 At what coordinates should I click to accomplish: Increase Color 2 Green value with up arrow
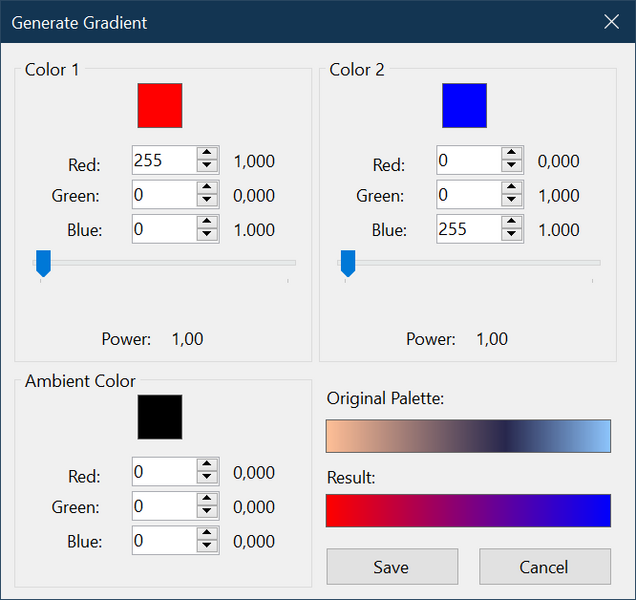(512, 189)
